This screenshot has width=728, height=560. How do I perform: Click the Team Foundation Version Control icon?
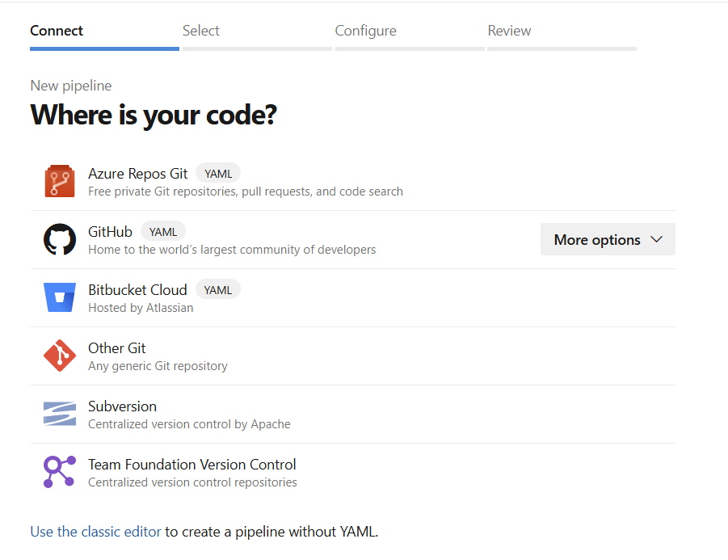pos(59,472)
